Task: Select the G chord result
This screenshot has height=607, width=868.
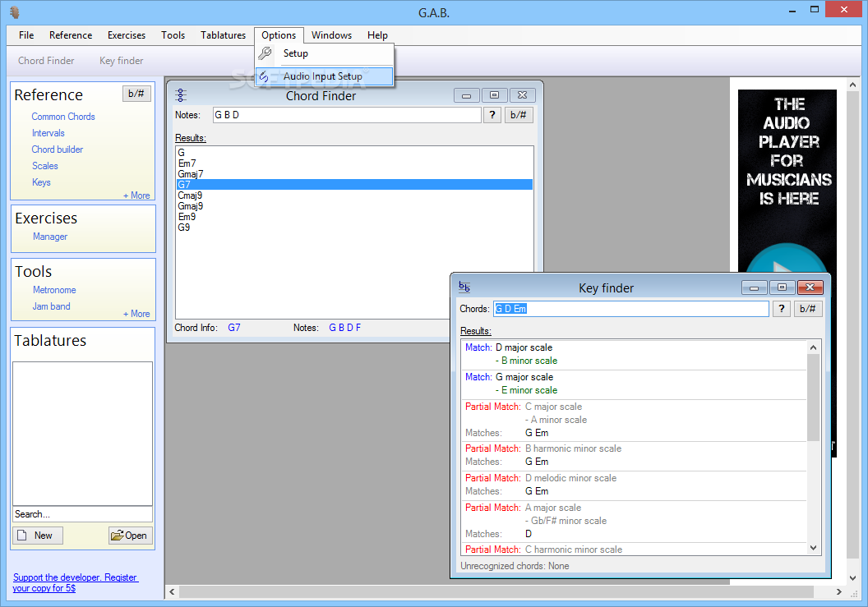Action: click(x=354, y=153)
